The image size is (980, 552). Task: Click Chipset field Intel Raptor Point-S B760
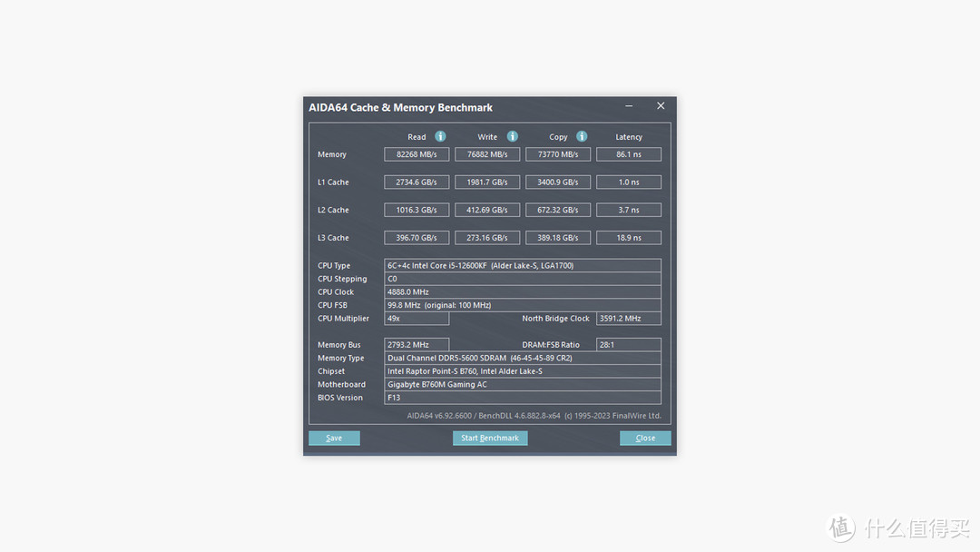coord(523,371)
